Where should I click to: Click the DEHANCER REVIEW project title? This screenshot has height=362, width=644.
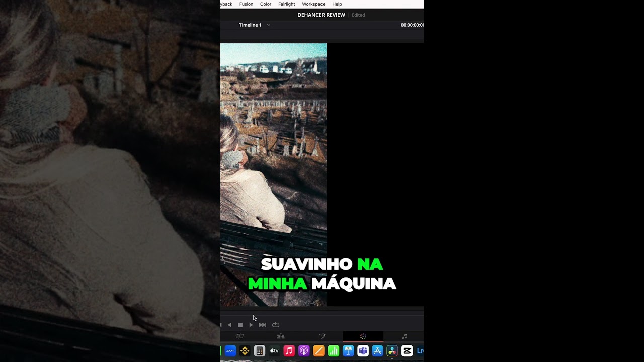pos(321,15)
